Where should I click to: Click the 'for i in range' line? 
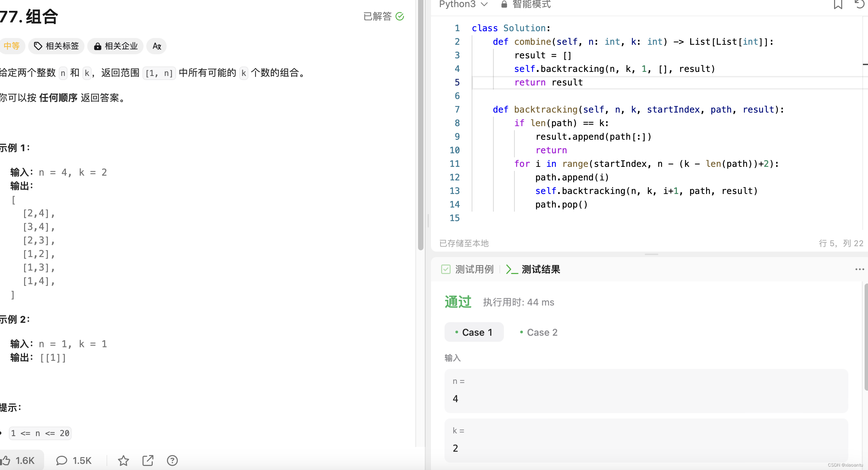coord(646,164)
